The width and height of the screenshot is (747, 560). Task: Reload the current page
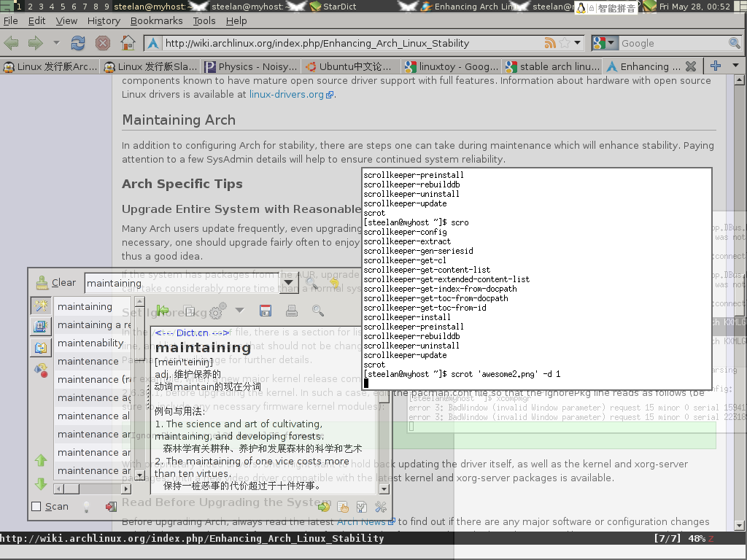77,43
